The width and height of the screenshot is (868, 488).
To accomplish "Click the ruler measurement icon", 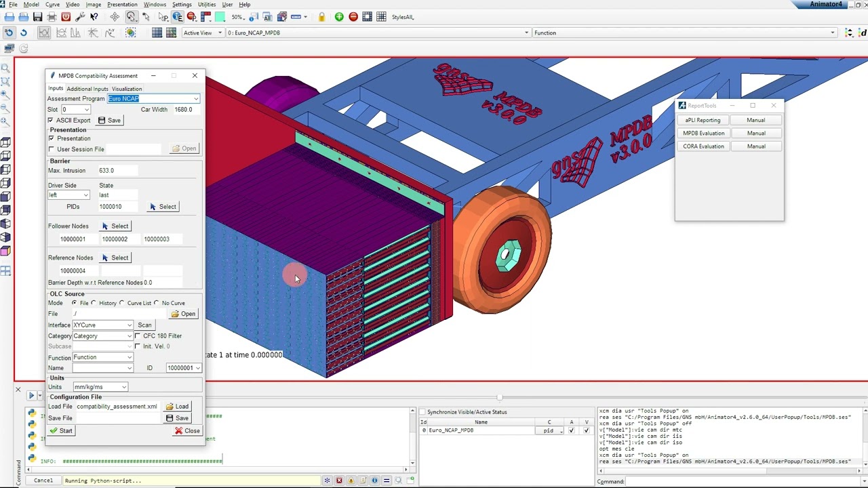I will tap(296, 16).
